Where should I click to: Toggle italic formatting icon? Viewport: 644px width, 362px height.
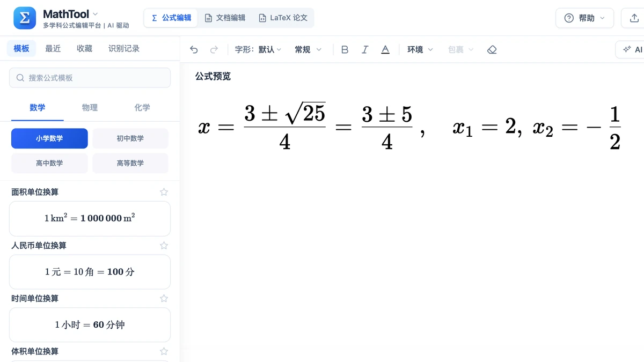pos(365,50)
